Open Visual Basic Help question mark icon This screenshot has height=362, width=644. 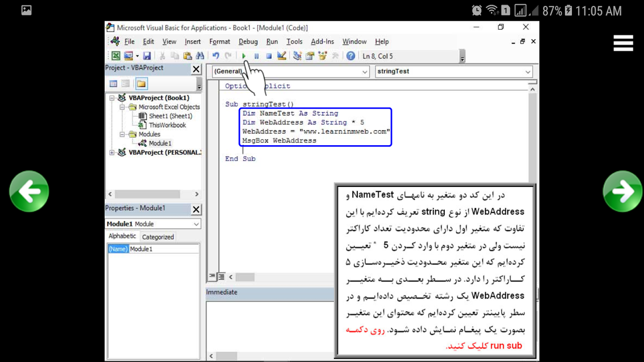351,56
